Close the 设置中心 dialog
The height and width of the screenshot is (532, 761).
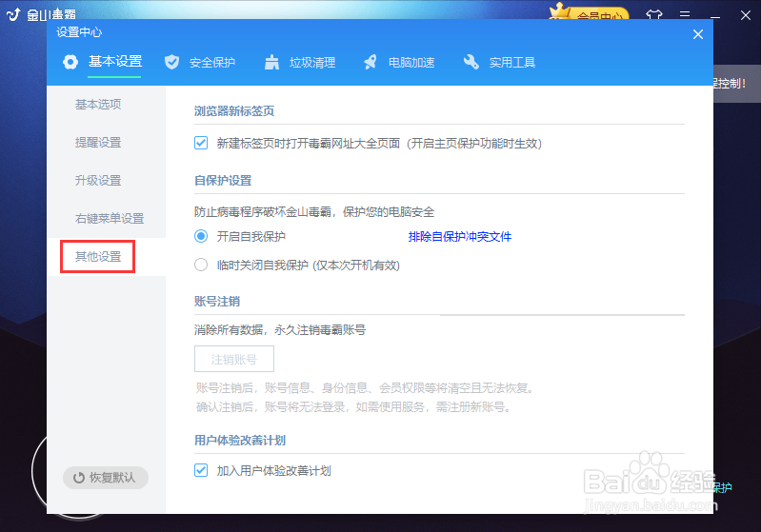tap(698, 34)
